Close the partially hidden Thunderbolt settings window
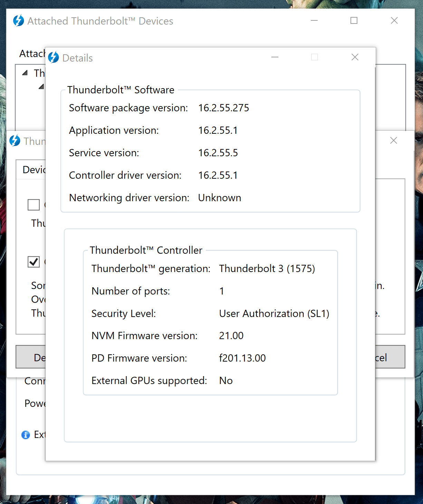 coord(394,140)
